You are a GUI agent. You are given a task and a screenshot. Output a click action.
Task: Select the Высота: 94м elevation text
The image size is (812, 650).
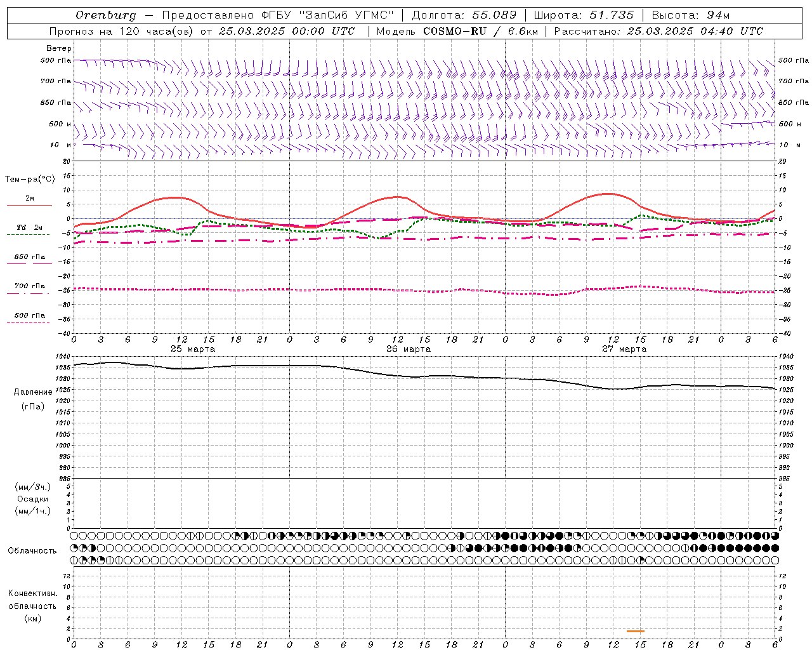tap(691, 15)
